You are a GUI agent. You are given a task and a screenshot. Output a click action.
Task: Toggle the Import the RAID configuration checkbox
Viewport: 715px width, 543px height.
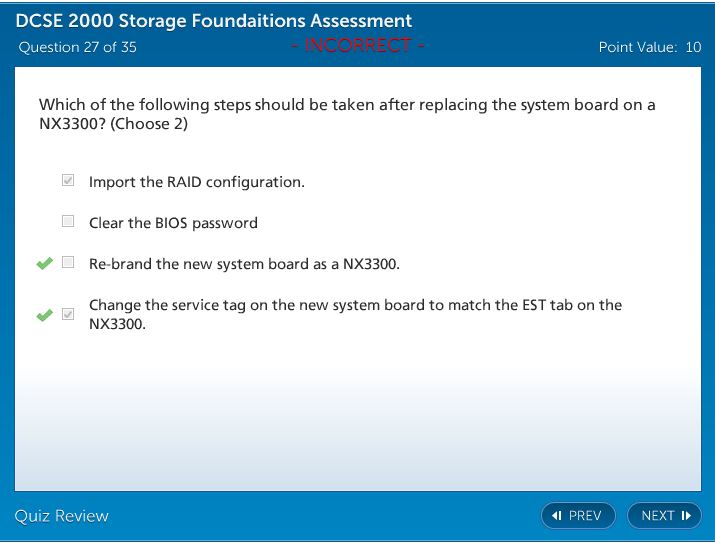(x=68, y=181)
